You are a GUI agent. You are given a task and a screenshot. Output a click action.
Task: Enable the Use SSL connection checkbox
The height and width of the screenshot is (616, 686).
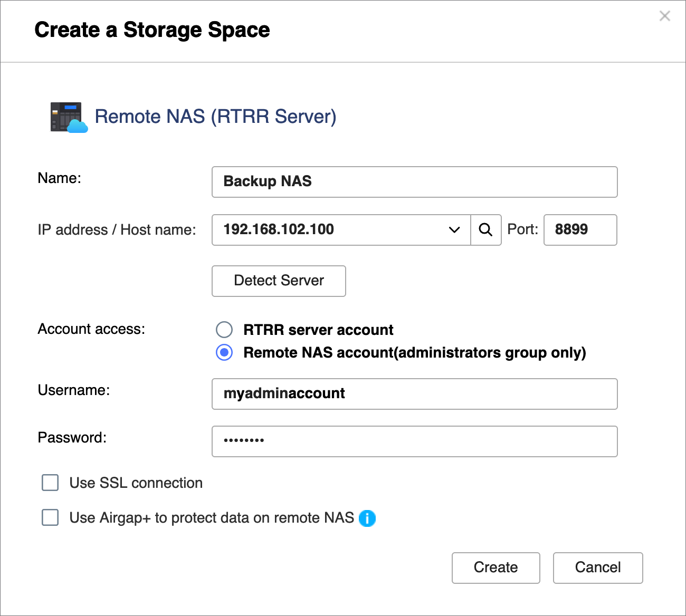pyautogui.click(x=50, y=483)
